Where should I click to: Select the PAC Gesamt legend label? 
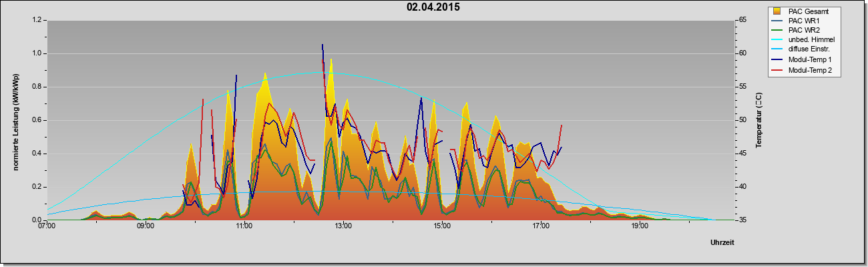click(809, 11)
